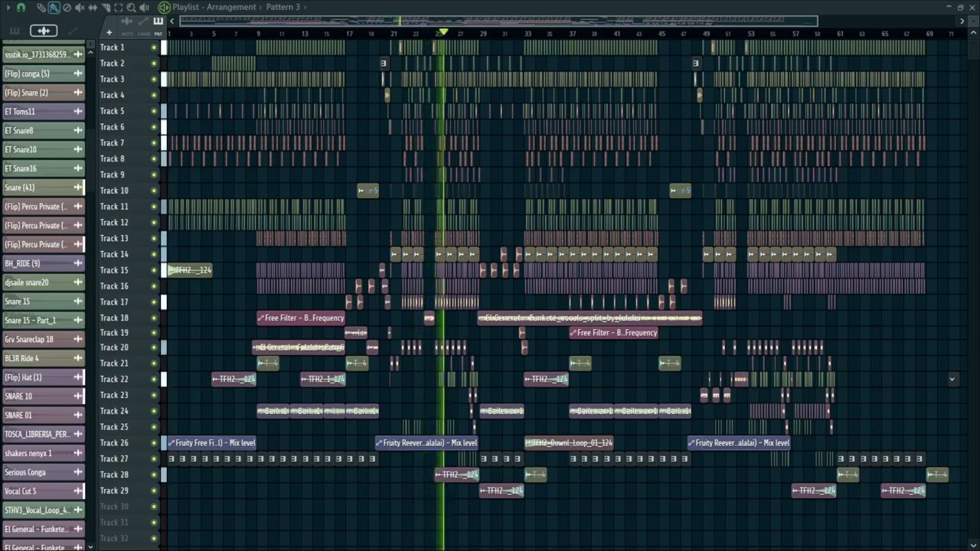This screenshot has width=980, height=551.
Task: Mute Track 14
Action: coord(154,254)
